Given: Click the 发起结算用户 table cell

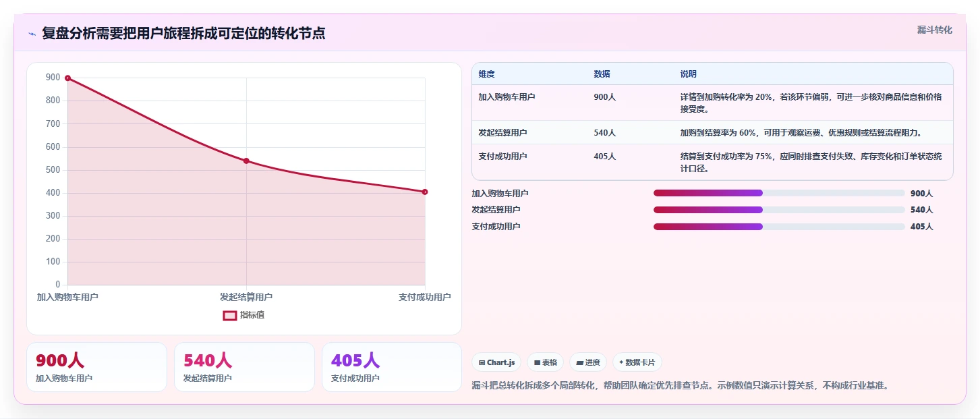Looking at the screenshot, I should pyautogui.click(x=529, y=133).
